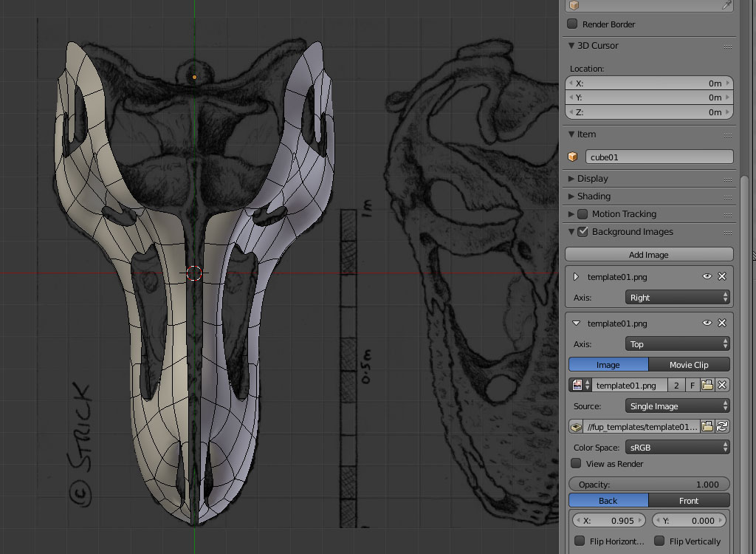Enable the Flip Vertically checkbox

659,541
